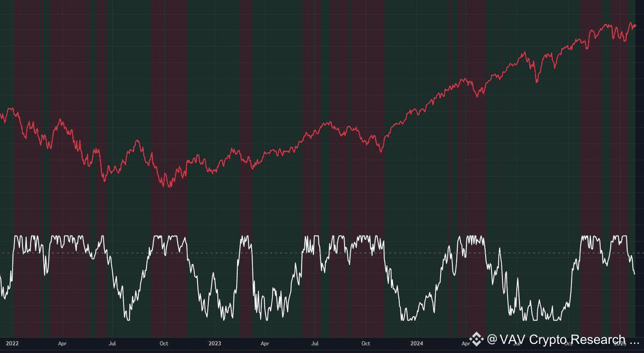Click the Apr label following 2022
This screenshot has height=353, width=644.
coord(62,343)
